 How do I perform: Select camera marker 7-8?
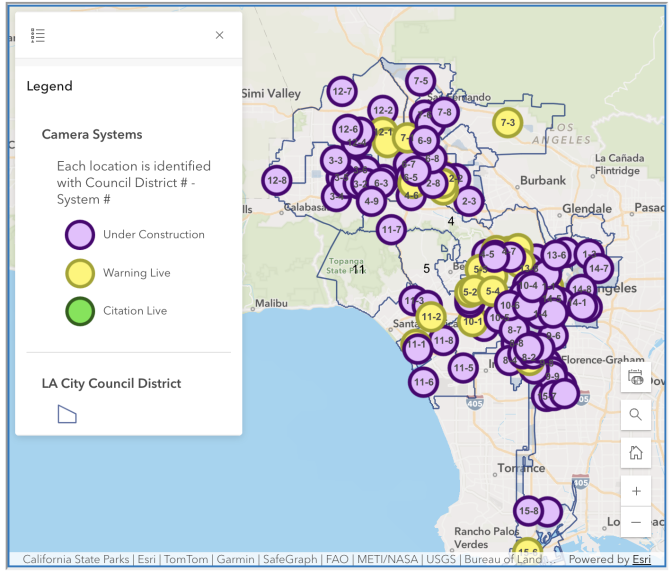pos(444,112)
